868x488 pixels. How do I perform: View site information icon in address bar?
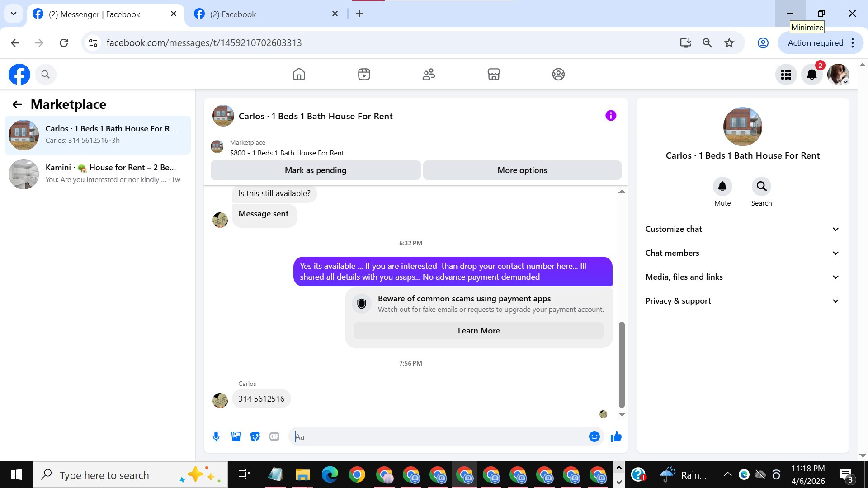pyautogui.click(x=93, y=43)
